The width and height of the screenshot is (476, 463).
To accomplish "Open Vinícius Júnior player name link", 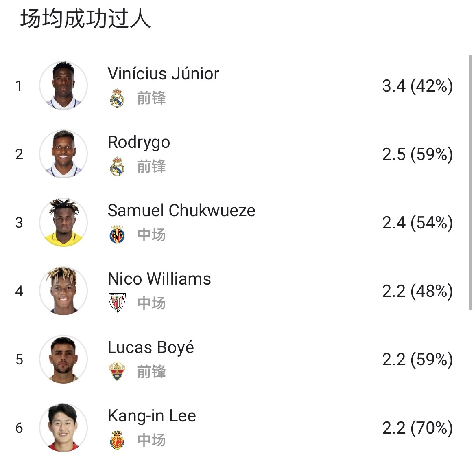I will coord(163,74).
